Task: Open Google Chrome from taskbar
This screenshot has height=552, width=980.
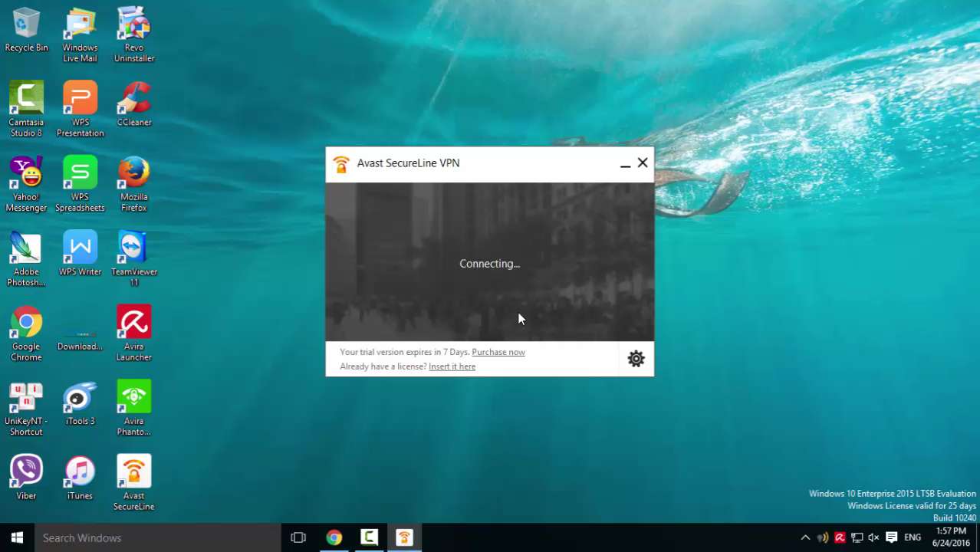Action: pos(334,537)
